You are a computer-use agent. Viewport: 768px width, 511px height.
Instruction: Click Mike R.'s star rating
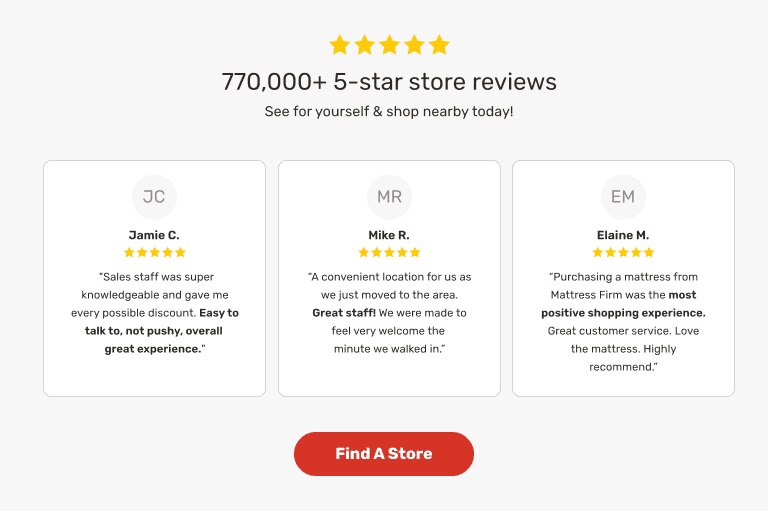[x=389, y=253]
